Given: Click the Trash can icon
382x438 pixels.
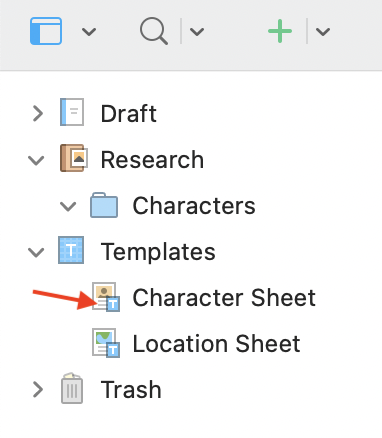Looking at the screenshot, I should (x=72, y=388).
